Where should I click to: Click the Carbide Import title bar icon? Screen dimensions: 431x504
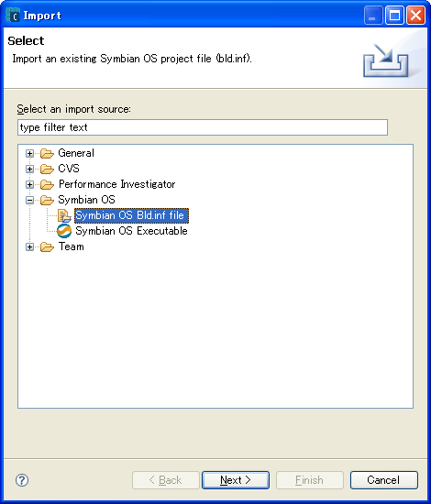click(13, 15)
